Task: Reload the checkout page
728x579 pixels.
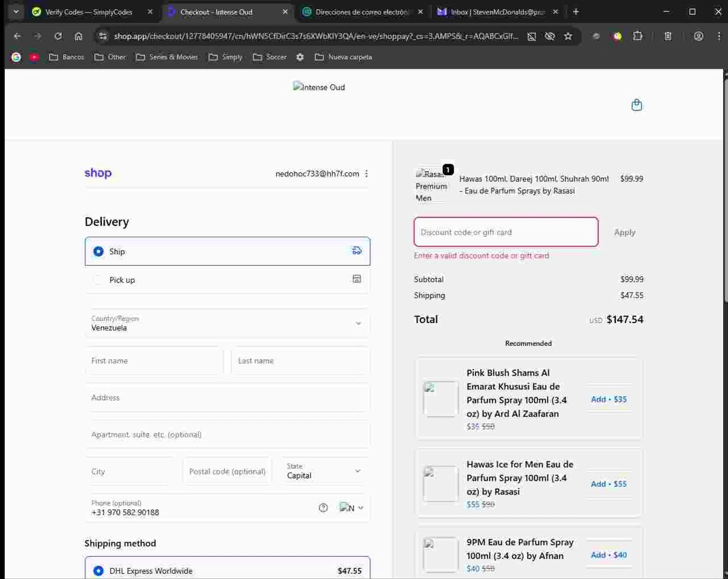Action: (x=58, y=36)
